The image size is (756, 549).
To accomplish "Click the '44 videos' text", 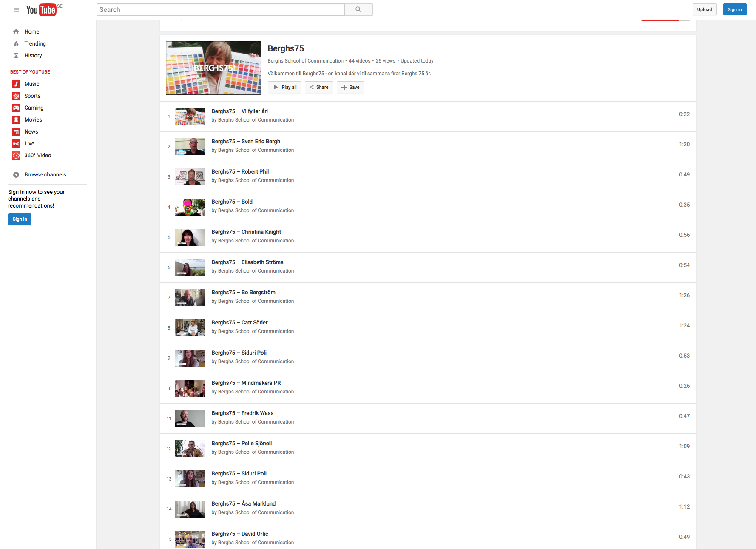I will coord(360,61).
